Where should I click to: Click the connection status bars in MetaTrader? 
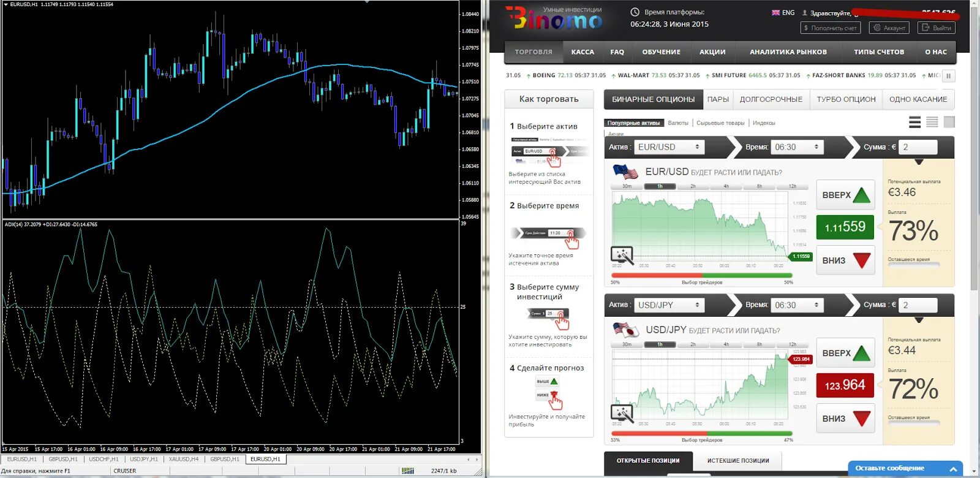(407, 471)
